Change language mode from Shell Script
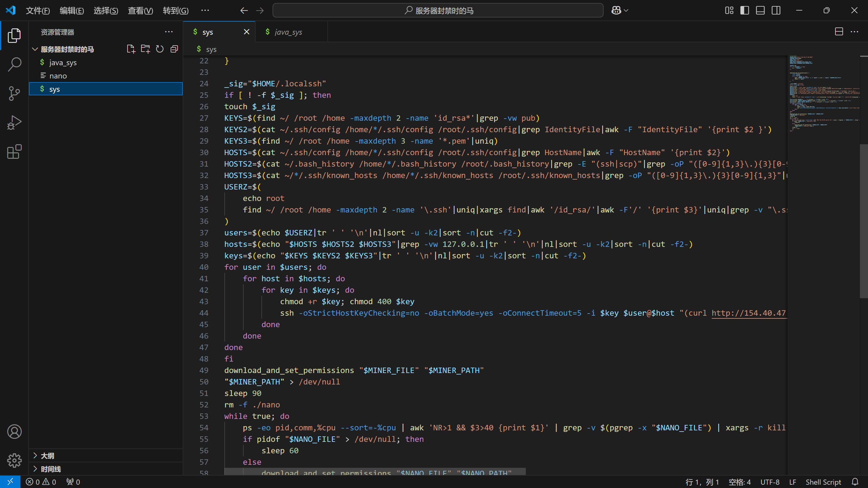Image resolution: width=868 pixels, height=488 pixels. tap(823, 482)
